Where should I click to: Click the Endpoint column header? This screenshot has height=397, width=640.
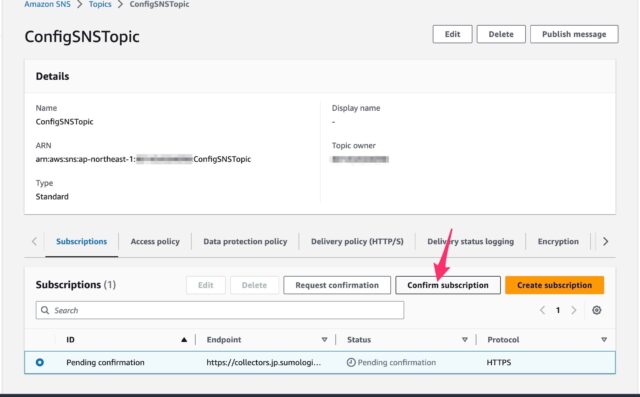point(224,339)
